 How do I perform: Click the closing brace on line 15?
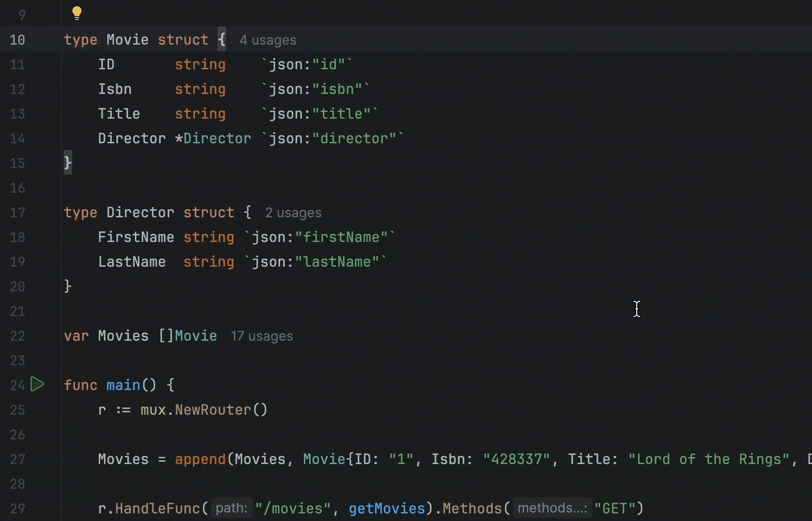(x=68, y=163)
